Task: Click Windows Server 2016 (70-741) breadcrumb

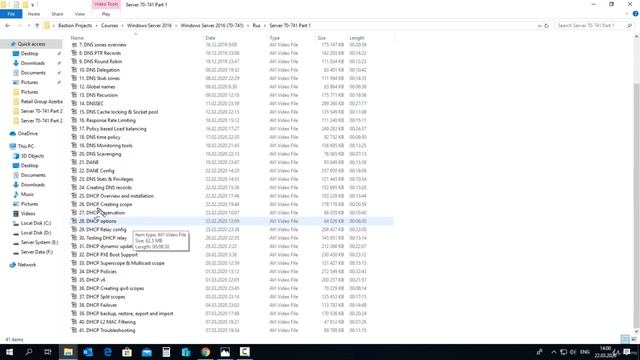Action: point(212,25)
